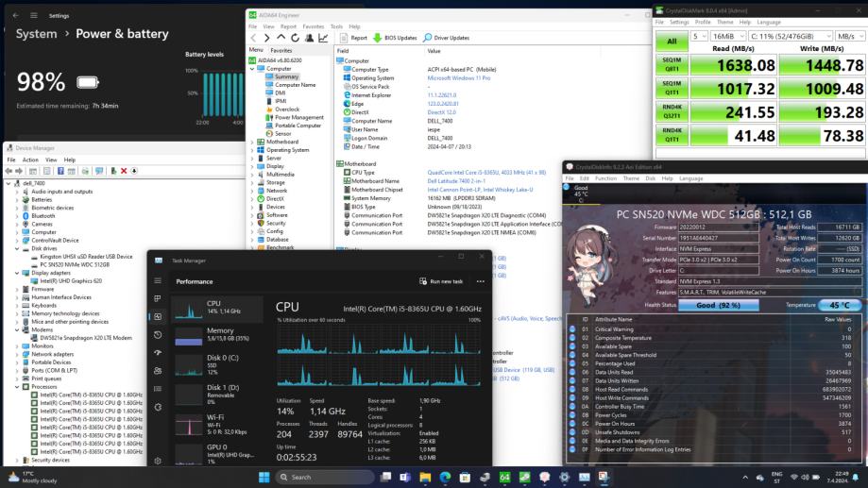Click RND4K Q32T1 test button
Image resolution: width=868 pixels, height=488 pixels.
tap(672, 111)
